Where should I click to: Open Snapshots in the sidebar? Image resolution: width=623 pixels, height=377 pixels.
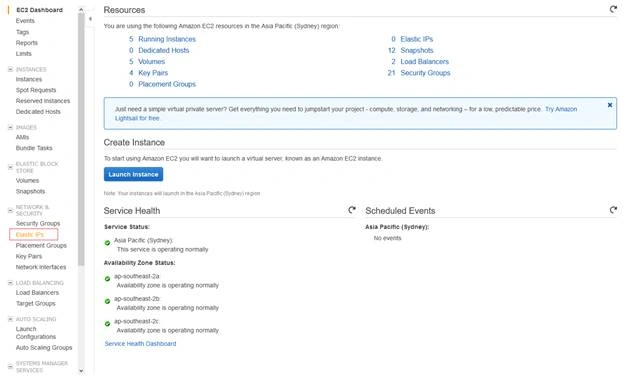pos(30,191)
